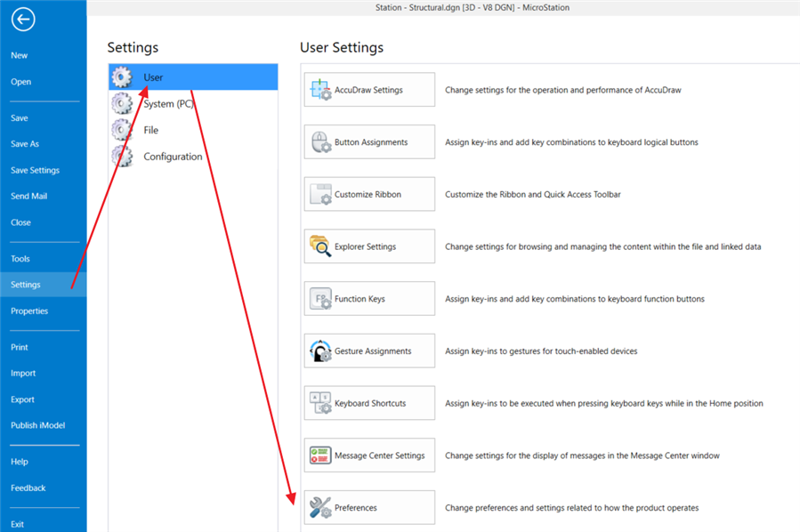Screen dimensions: 800x532
Task: Click the back arrow circle icon
Action: pyautogui.click(x=23, y=19)
